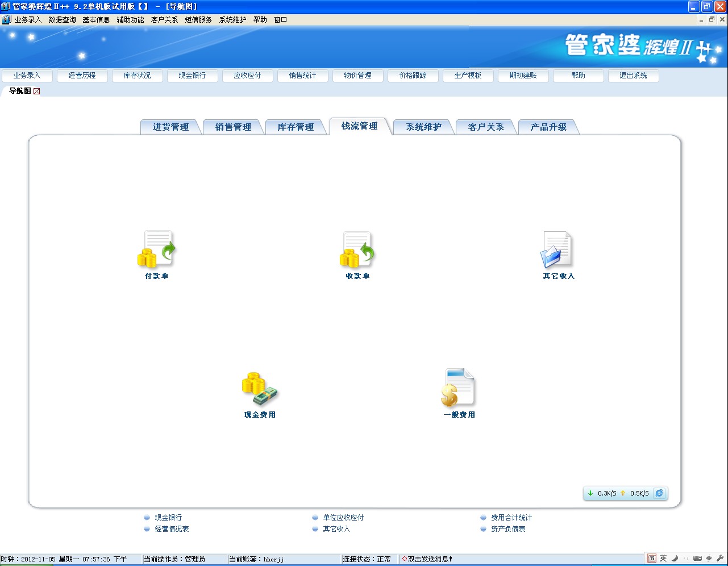Switch to the 客户关系 tab
Viewport: 728px width, 566px height.
[x=486, y=127]
